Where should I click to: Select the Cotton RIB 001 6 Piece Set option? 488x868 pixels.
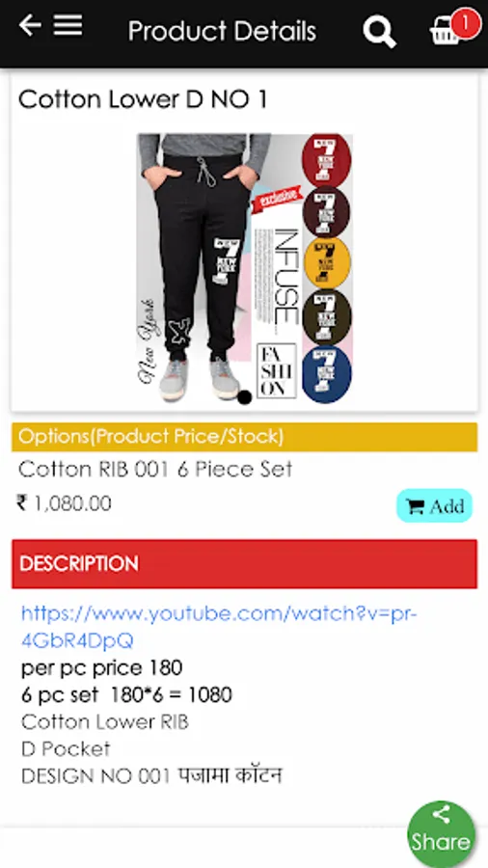[x=155, y=470]
